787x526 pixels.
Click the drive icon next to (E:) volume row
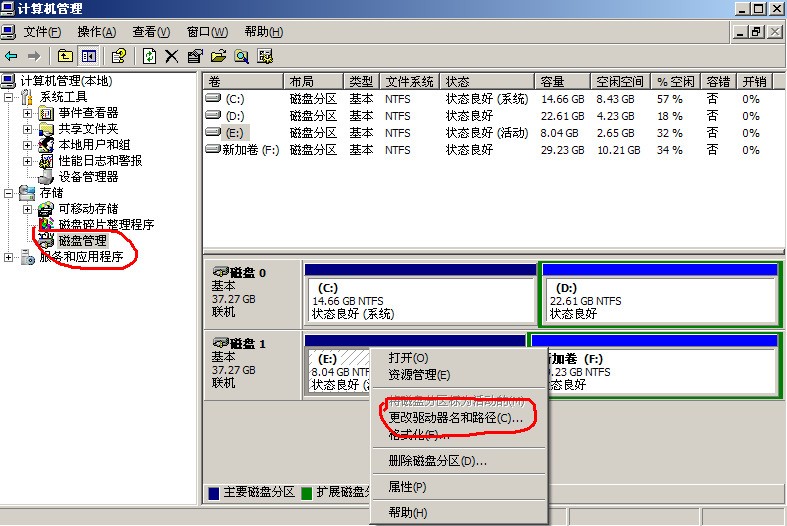[213, 133]
